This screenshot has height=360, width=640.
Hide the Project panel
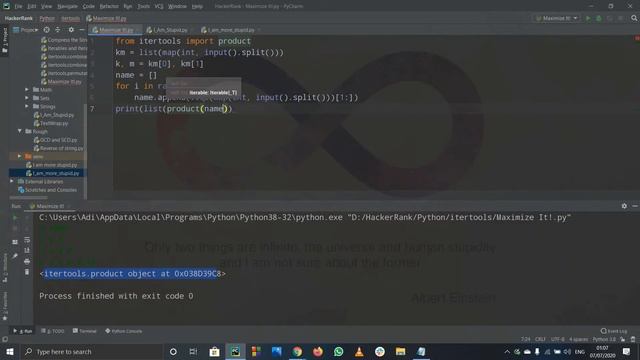click(82, 30)
